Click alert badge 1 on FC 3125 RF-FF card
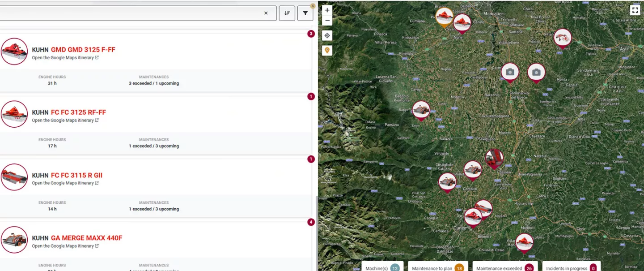The image size is (644, 271). [x=311, y=96]
